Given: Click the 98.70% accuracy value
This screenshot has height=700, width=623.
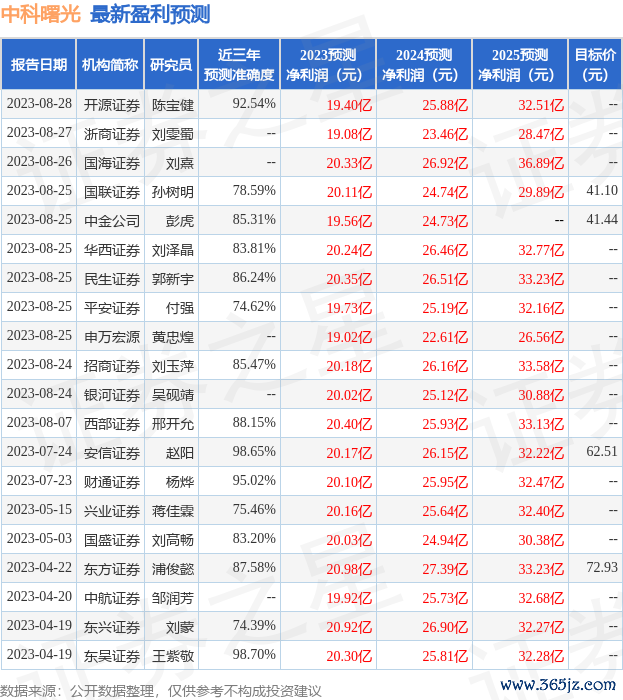Looking at the screenshot, I should pyautogui.click(x=254, y=654).
